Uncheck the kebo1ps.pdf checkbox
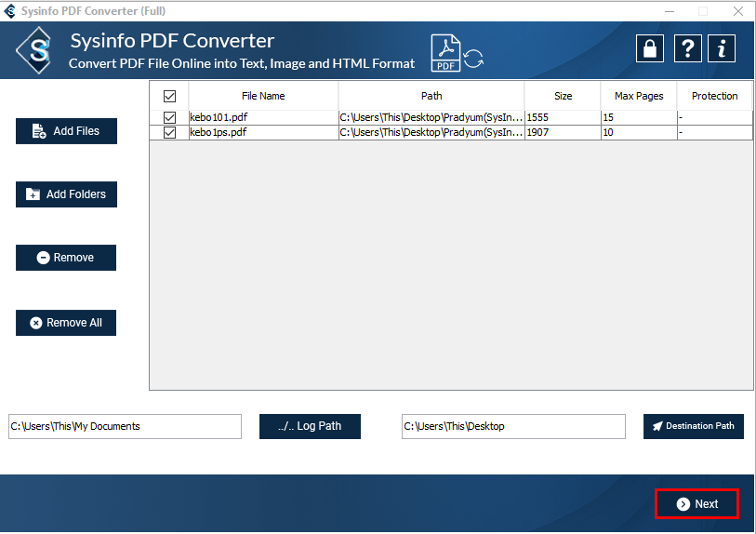 pos(169,133)
